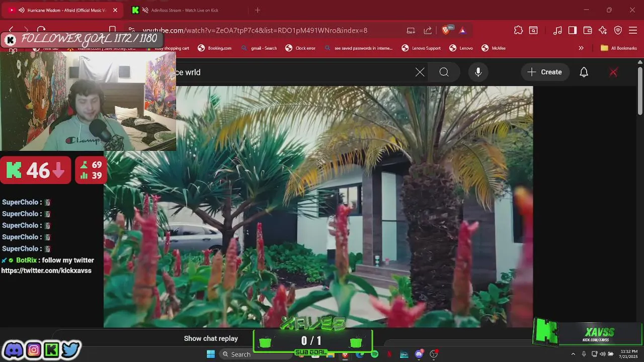Open Spotify from the taskbar
Viewport: 644px width, 362px height.
[x=374, y=354]
